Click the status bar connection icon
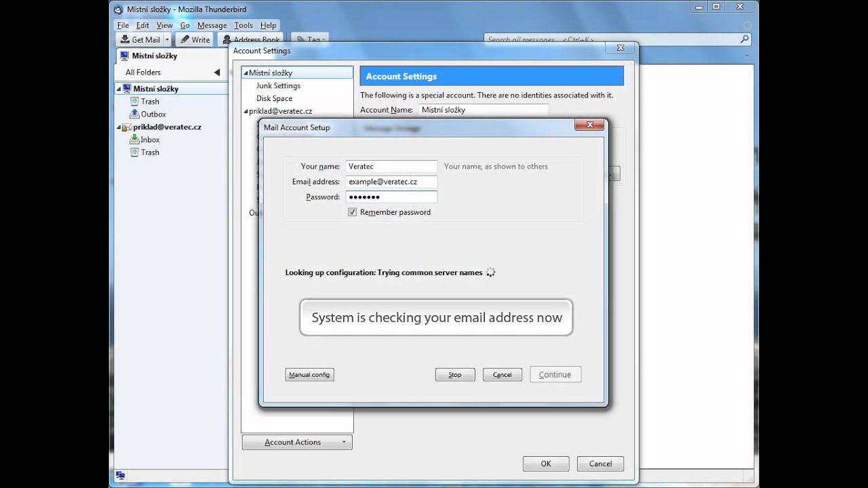The width and height of the screenshot is (868, 488). pyautogui.click(x=120, y=476)
